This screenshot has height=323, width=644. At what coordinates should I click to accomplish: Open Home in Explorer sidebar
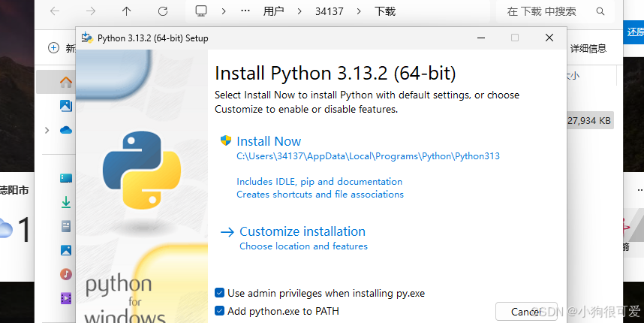pyautogui.click(x=66, y=82)
